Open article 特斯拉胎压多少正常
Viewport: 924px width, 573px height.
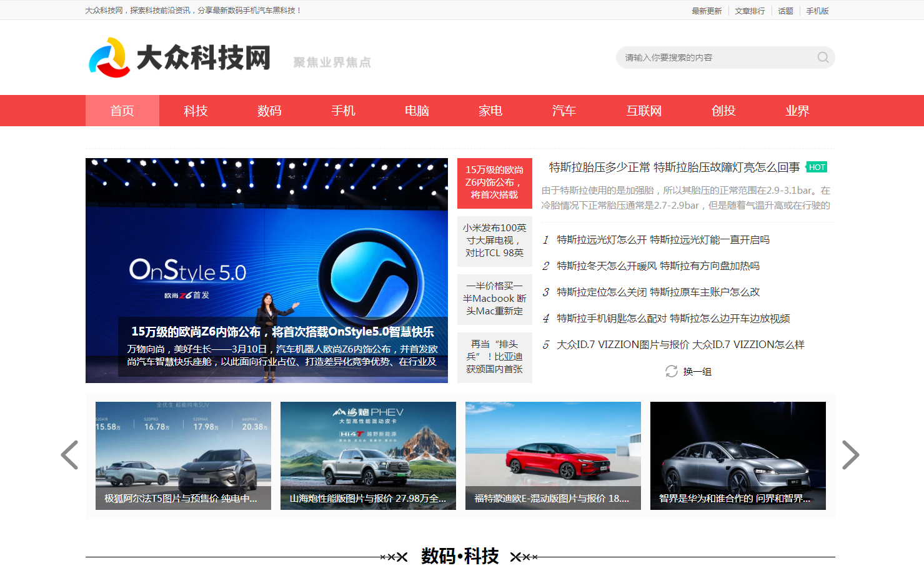pos(674,167)
